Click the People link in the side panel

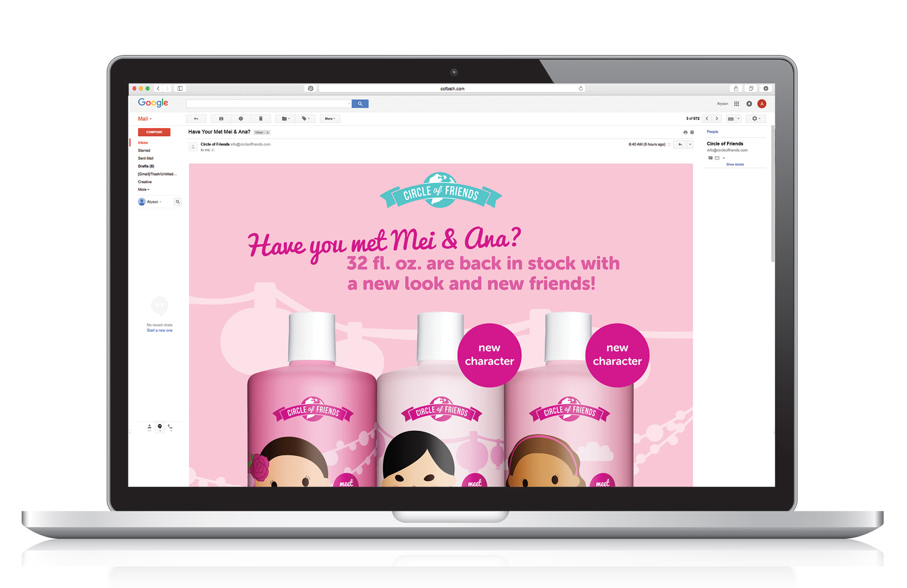pyautogui.click(x=712, y=132)
